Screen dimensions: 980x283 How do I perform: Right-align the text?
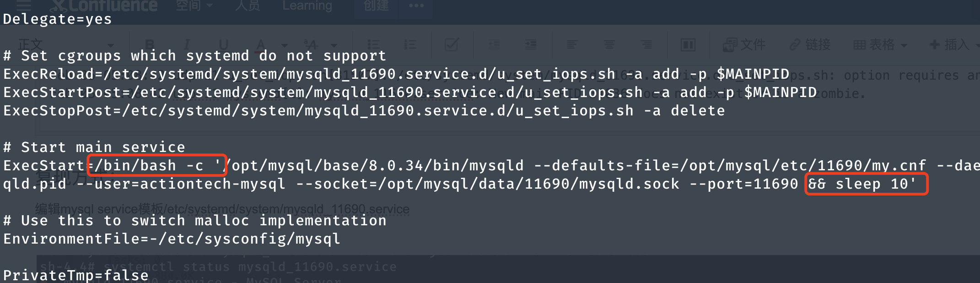[646, 44]
